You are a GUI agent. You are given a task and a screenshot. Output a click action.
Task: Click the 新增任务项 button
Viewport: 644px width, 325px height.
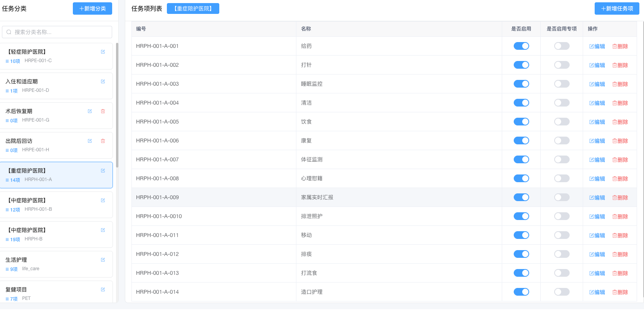[617, 8]
